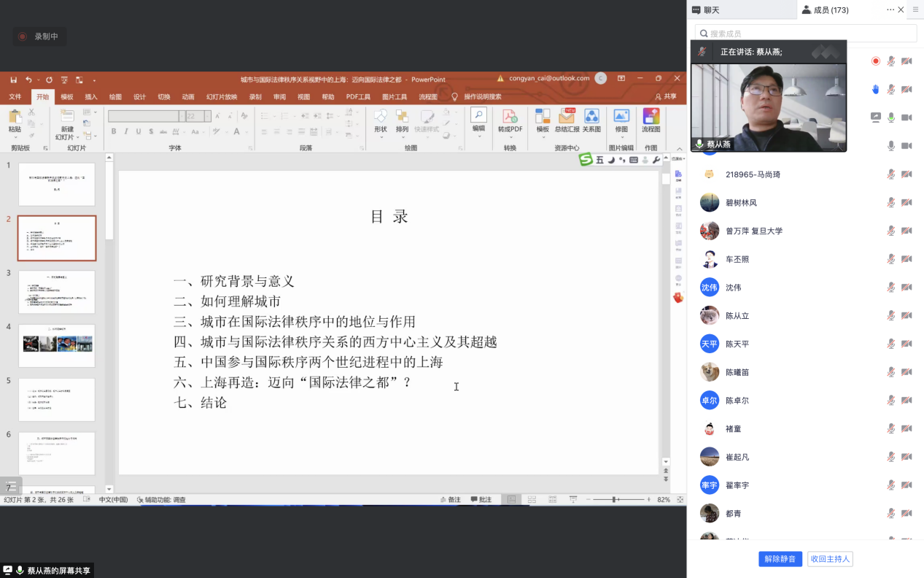Open the 幻灯片放映 ribbon tab
924x578 pixels.
coord(221,97)
